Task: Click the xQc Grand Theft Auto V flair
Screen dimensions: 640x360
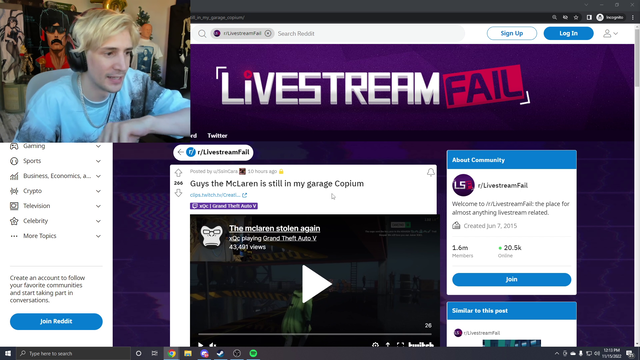Action: [x=224, y=206]
